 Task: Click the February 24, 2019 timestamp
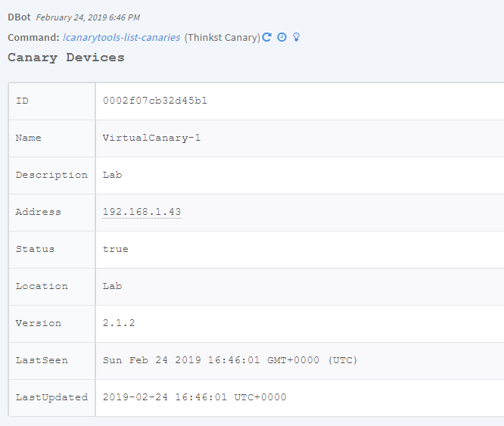point(88,17)
